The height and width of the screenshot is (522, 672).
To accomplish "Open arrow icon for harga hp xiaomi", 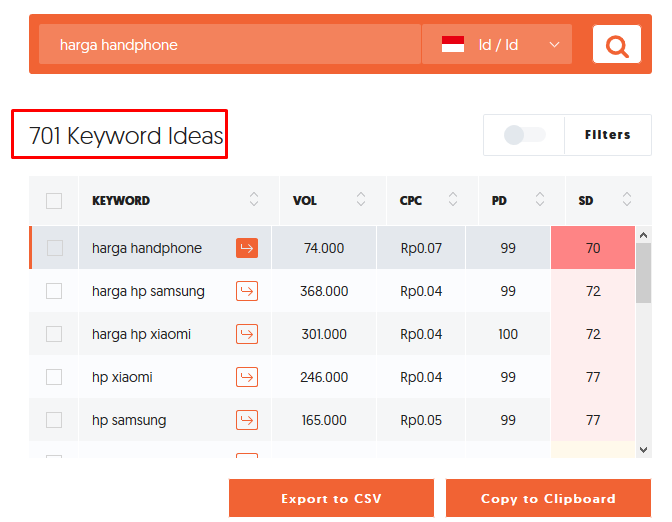I will tap(247, 334).
